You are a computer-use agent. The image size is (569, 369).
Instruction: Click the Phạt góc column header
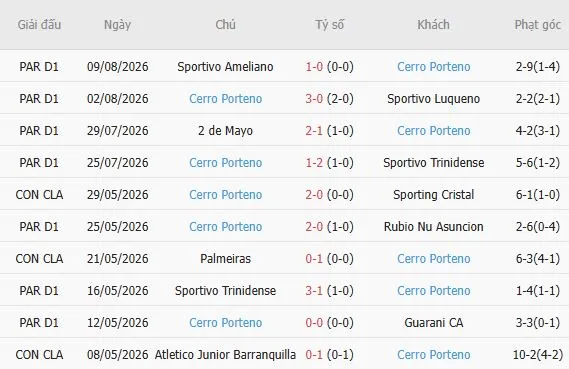538,25
